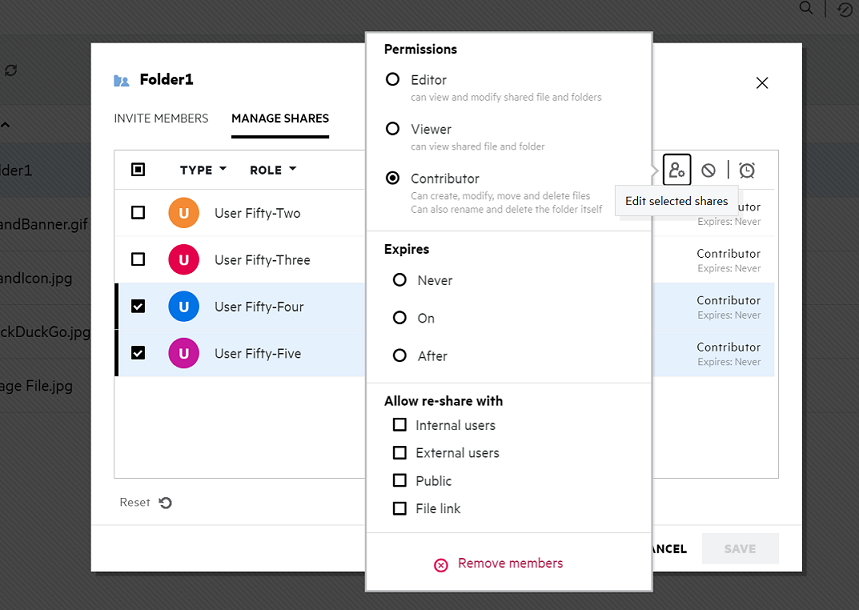The image size is (859, 610).
Task: Enable re-share with Internal users
Action: 400,425
